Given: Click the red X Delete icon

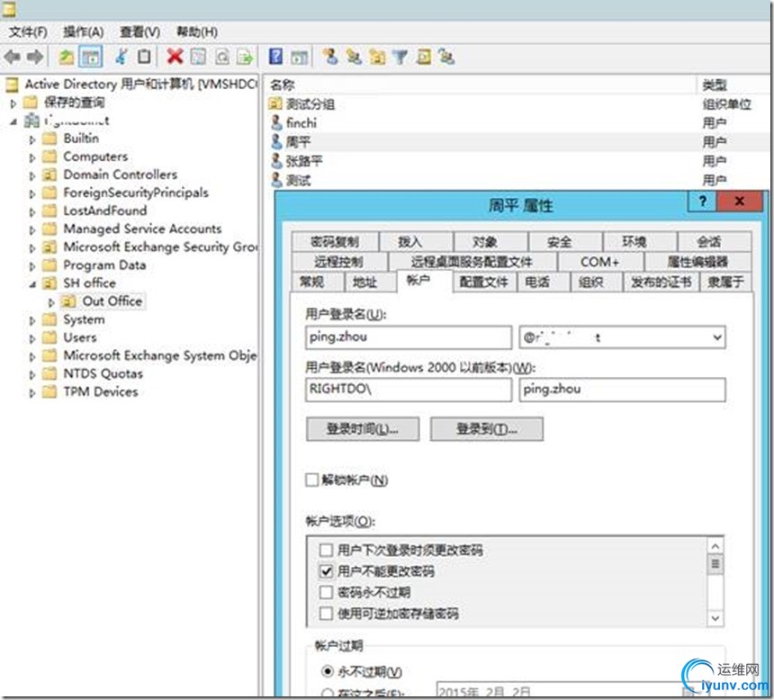Looking at the screenshot, I should pyautogui.click(x=175, y=57).
